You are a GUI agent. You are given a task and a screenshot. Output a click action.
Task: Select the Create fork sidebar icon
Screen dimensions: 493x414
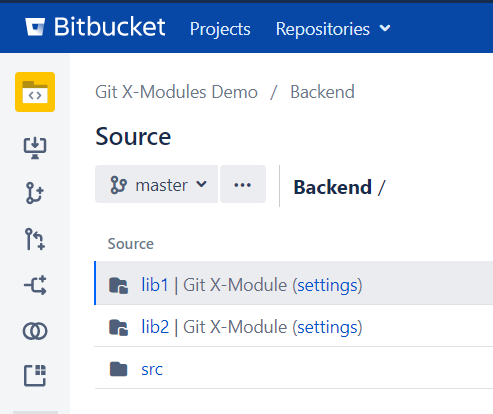tap(35, 285)
